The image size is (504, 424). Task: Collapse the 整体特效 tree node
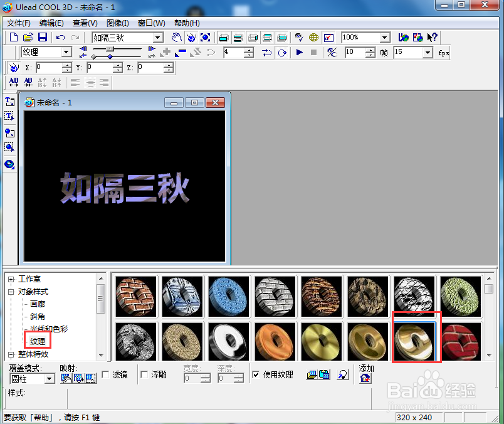(x=11, y=354)
